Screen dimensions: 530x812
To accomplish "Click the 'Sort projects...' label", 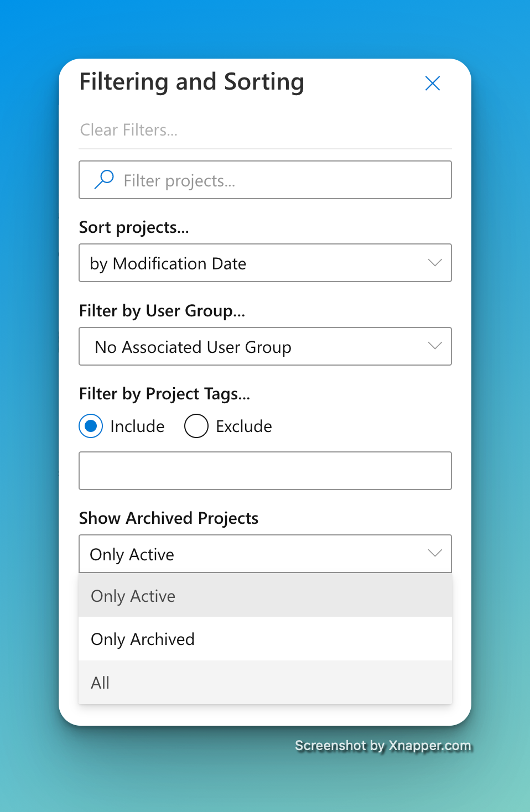I will click(x=134, y=227).
